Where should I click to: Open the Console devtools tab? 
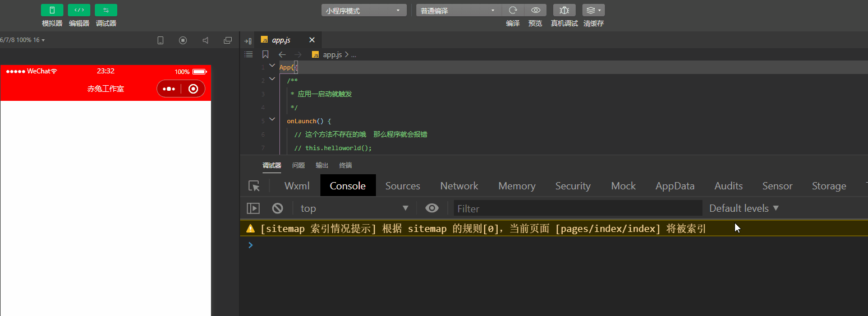348,186
